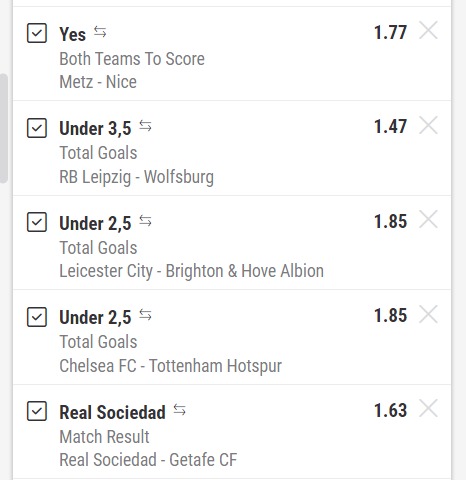Uncheck the Metz - Nice Yes selection
The image size is (466, 480).
(37, 33)
